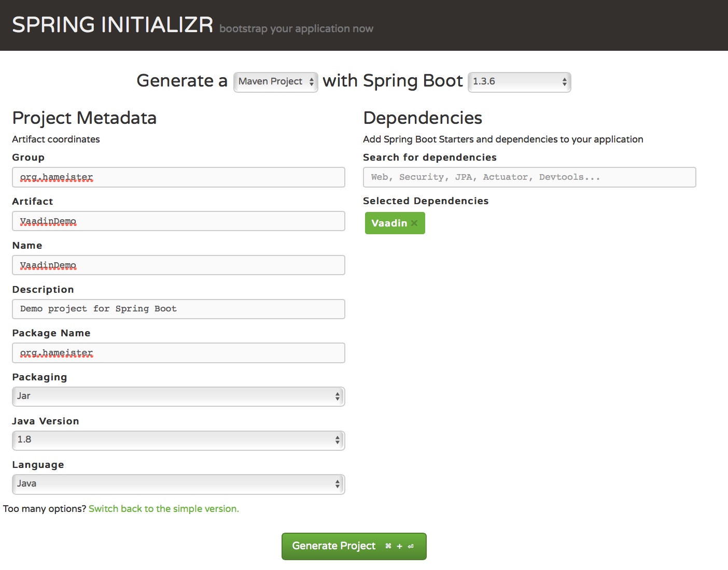Viewport: 728px width, 570px height.
Task: Expand the Spring Boot 1.3.6 version selector
Action: [519, 82]
